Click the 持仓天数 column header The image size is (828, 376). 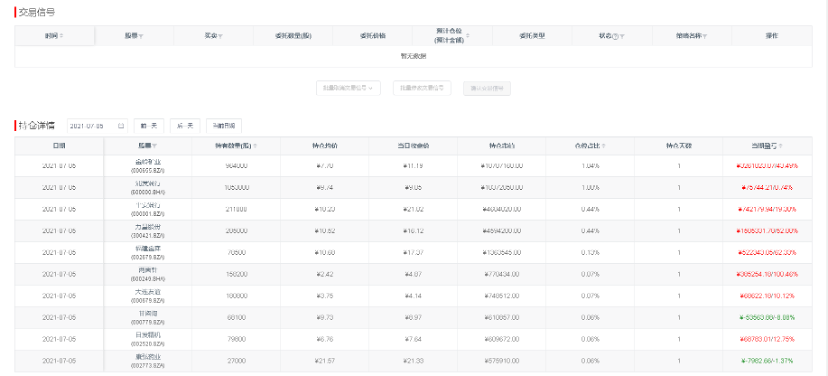(x=679, y=145)
